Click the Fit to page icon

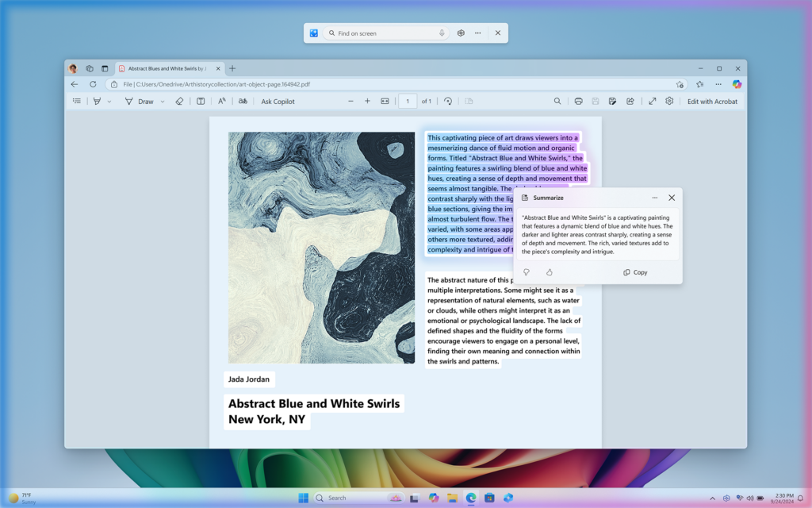click(x=385, y=101)
